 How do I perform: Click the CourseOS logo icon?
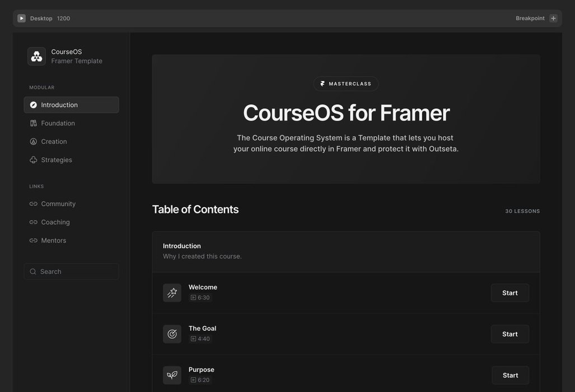click(37, 57)
